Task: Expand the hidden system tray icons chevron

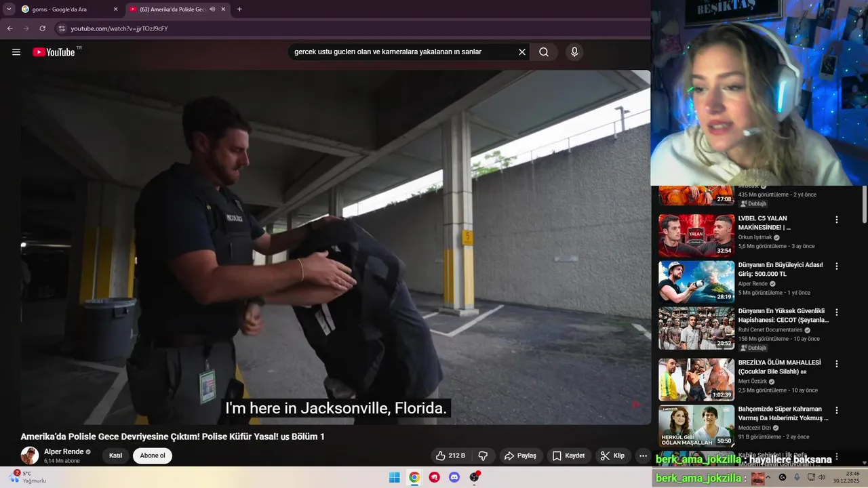Action: pos(768,477)
